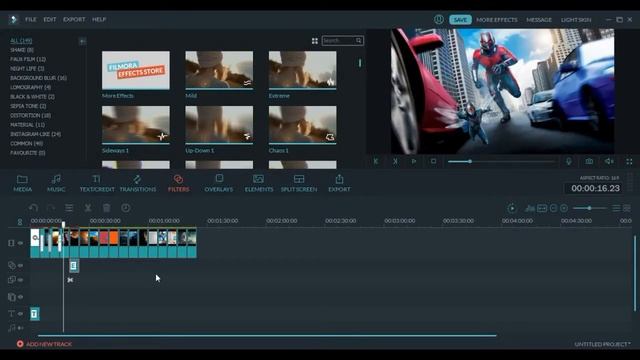
Task: Record voiceover with microphone icon
Action: (569, 162)
